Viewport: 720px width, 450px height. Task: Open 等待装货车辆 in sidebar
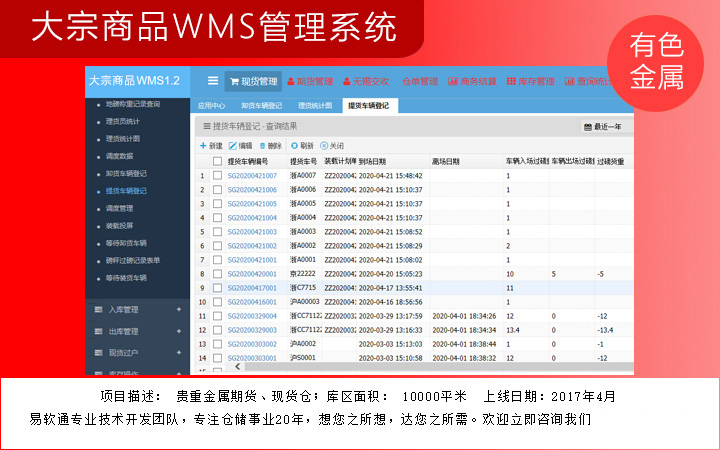(x=126, y=278)
